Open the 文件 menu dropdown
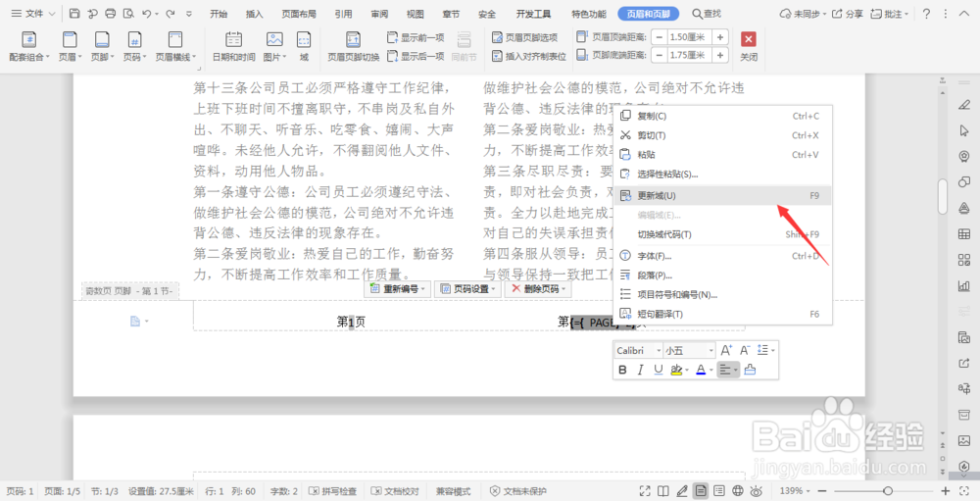This screenshot has width=980, height=501. point(33,13)
